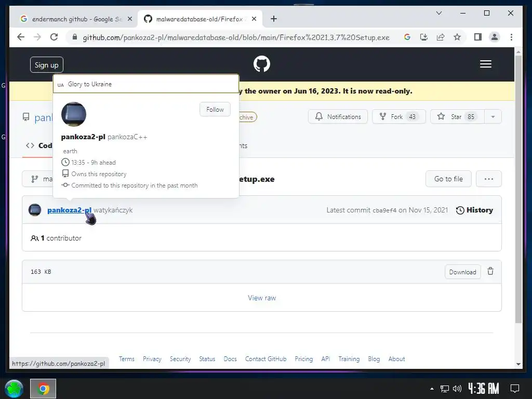532x399 pixels.
Task: Click the site lock icon
Action: [75, 37]
